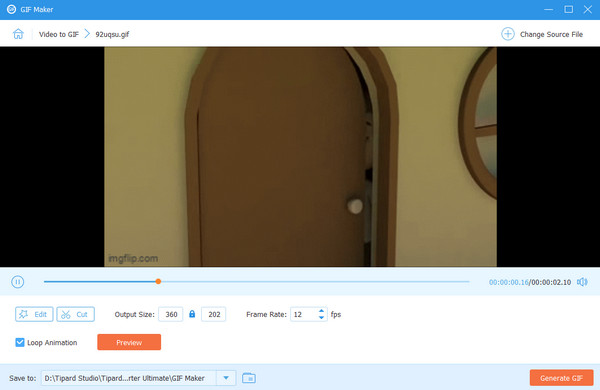
Task: Pause the GIF playback
Action: (x=18, y=282)
